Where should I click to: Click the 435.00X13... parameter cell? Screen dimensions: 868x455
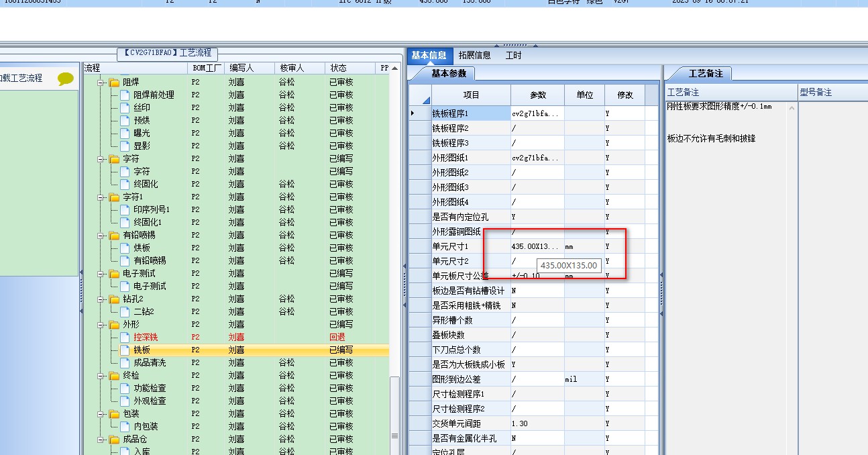[x=537, y=247]
